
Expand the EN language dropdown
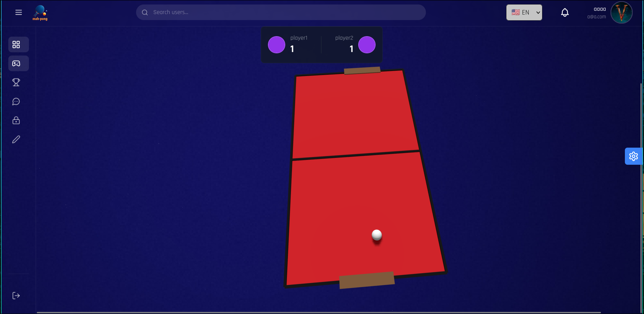pyautogui.click(x=524, y=12)
